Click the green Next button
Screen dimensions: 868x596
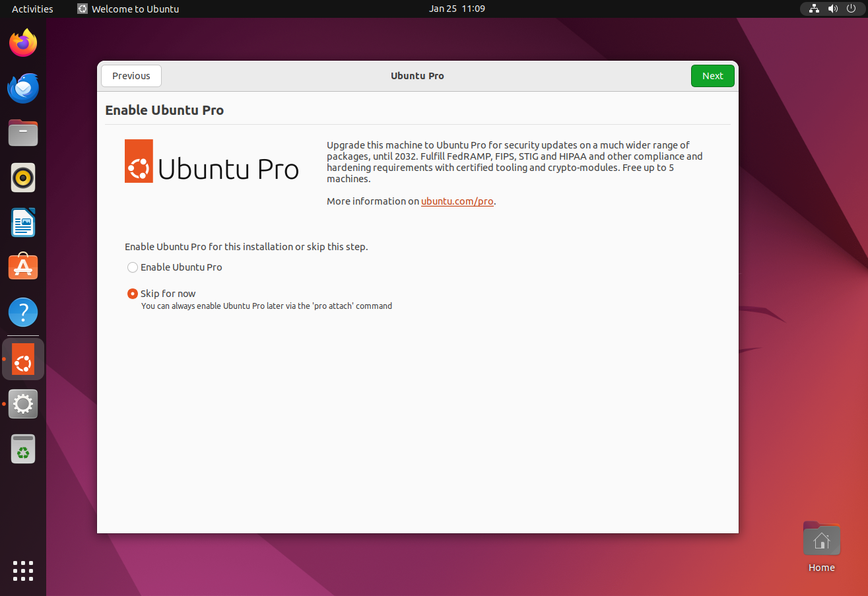point(712,76)
